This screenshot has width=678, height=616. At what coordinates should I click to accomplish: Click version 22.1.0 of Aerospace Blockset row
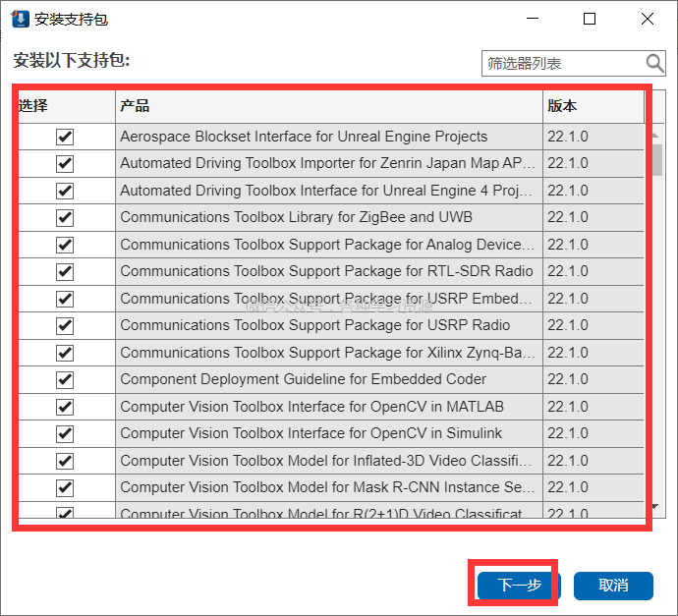(x=568, y=137)
